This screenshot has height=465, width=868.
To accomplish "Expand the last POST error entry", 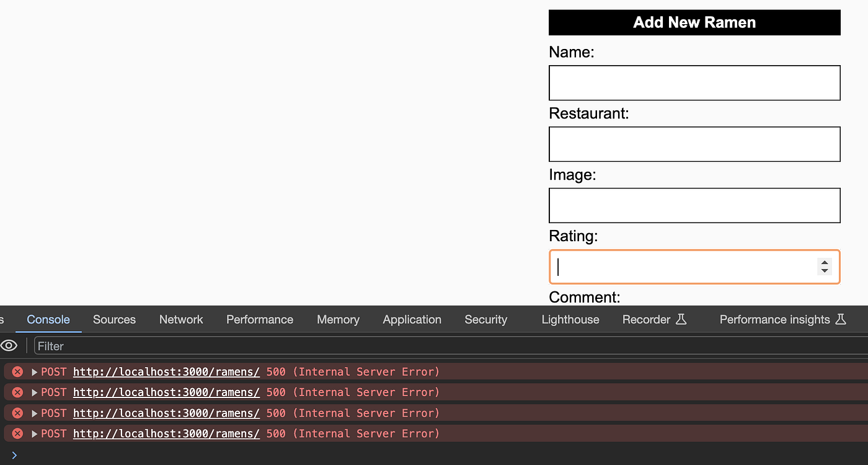I will pyautogui.click(x=35, y=433).
